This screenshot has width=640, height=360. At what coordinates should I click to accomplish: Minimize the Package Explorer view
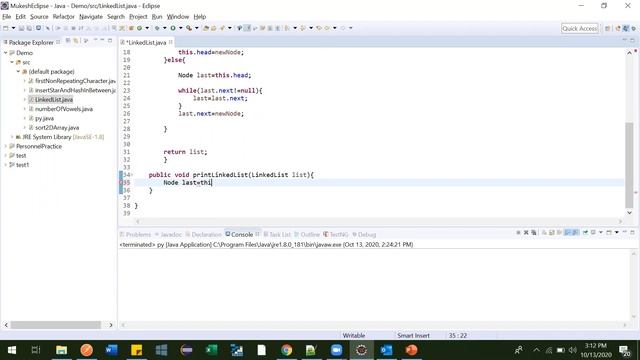[102, 40]
